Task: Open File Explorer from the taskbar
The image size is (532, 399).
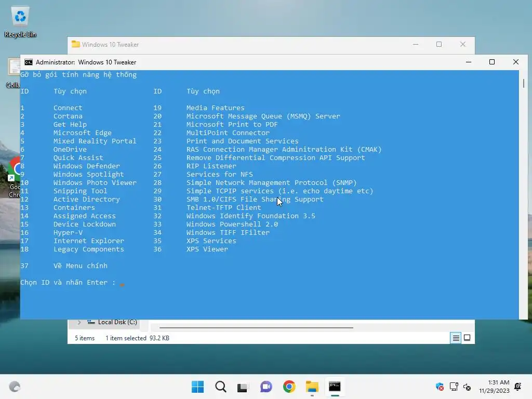Action: click(x=312, y=387)
